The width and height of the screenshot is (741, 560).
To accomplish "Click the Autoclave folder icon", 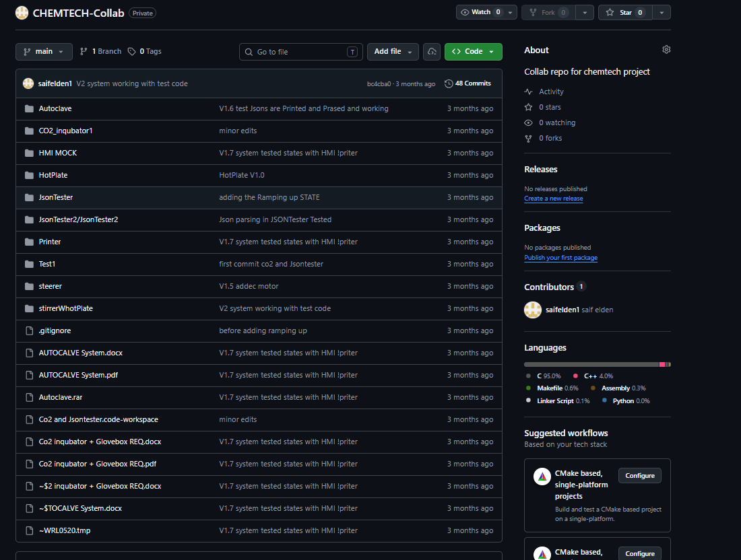I will [29, 108].
